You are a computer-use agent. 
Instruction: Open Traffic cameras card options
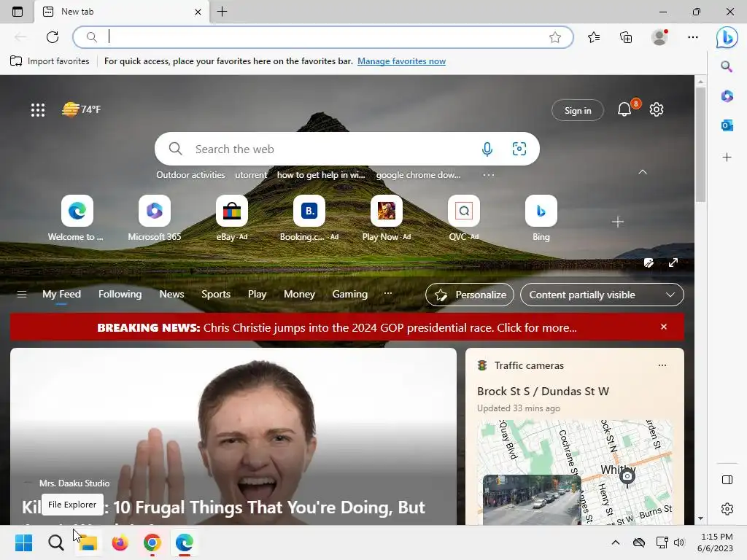coord(662,365)
